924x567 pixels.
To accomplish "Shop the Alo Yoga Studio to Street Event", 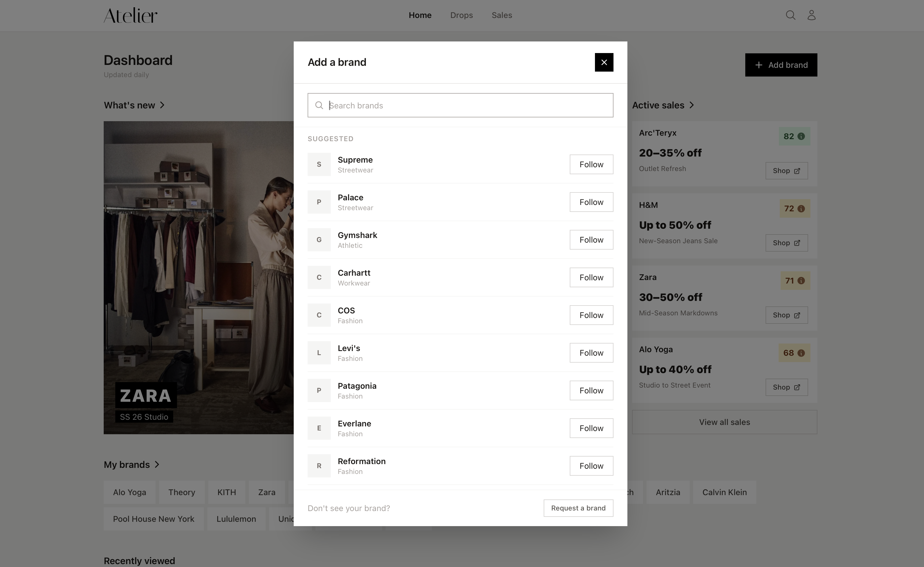I will pyautogui.click(x=786, y=387).
